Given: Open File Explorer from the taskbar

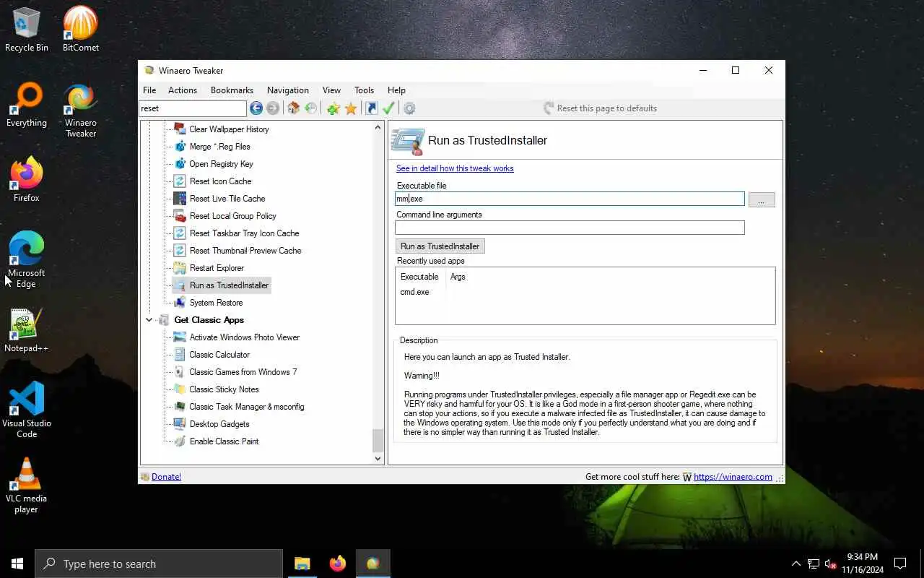Looking at the screenshot, I should (x=302, y=564).
